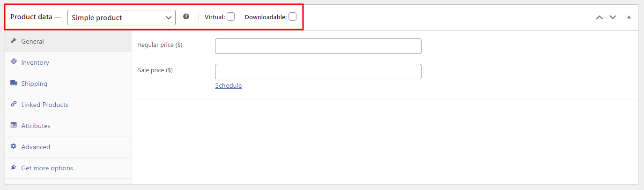Enable the Virtual checkbox

point(230,17)
